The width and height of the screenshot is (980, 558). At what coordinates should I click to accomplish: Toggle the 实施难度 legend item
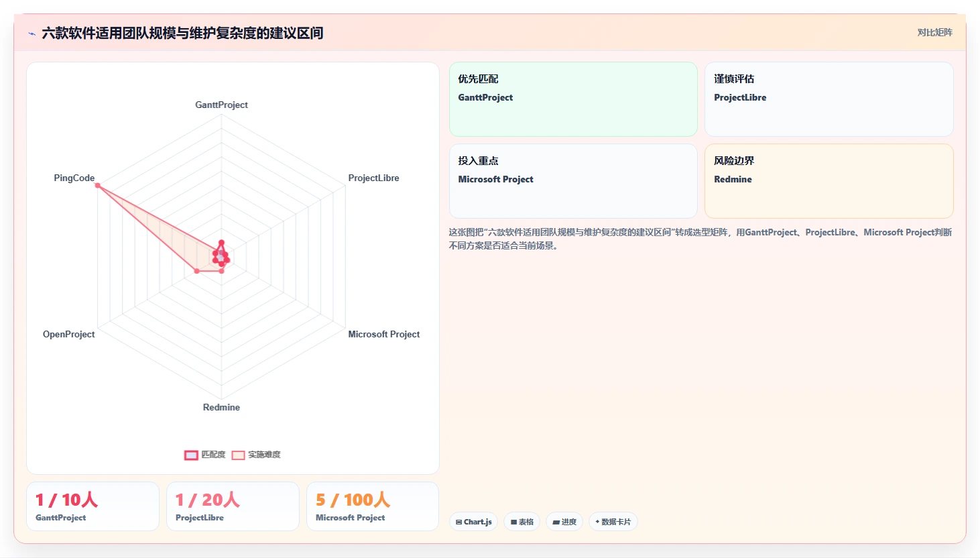[256, 455]
